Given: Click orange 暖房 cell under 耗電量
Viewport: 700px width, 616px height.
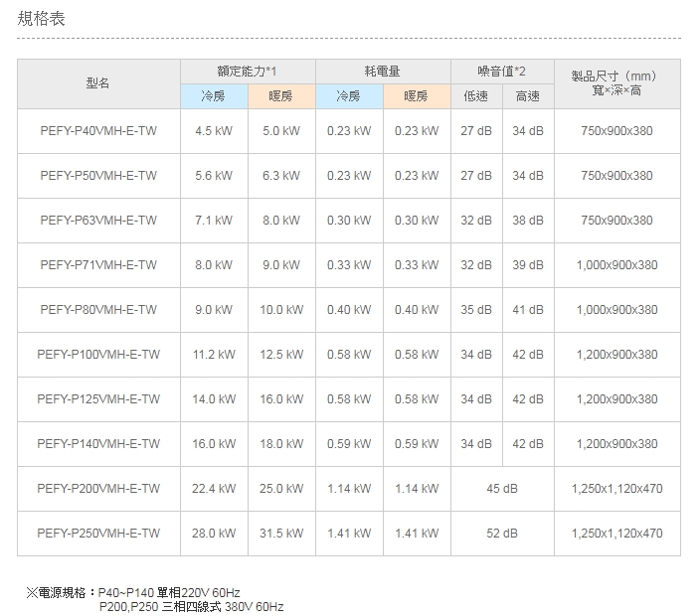Looking at the screenshot, I should tap(416, 96).
